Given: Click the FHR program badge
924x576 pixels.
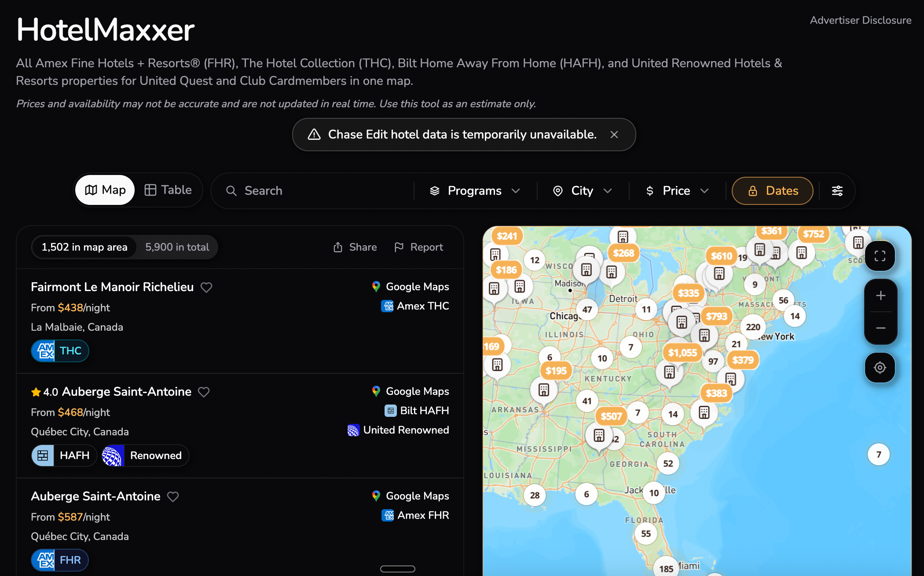Looking at the screenshot, I should [x=60, y=560].
